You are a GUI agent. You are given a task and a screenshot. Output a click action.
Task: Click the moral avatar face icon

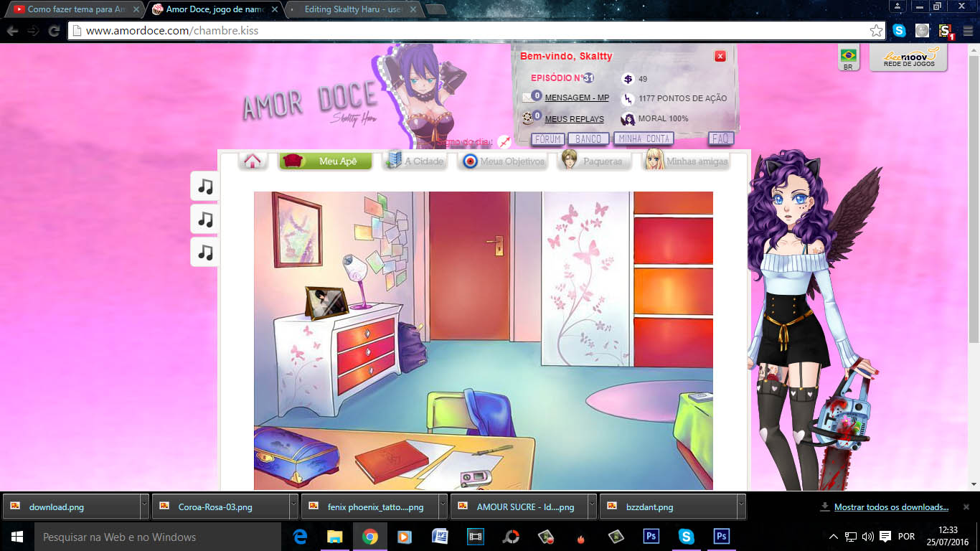(628, 119)
